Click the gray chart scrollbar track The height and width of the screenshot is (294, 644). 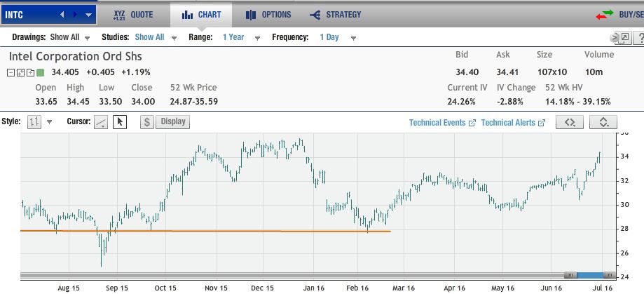(292, 276)
